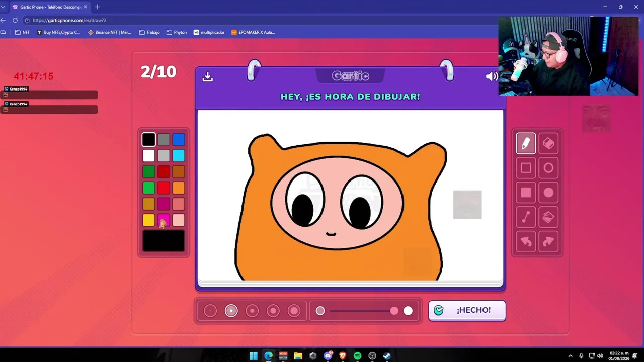Viewport: 644px width, 362px height.
Task: Select the filled rectangle tool
Action: click(526, 193)
